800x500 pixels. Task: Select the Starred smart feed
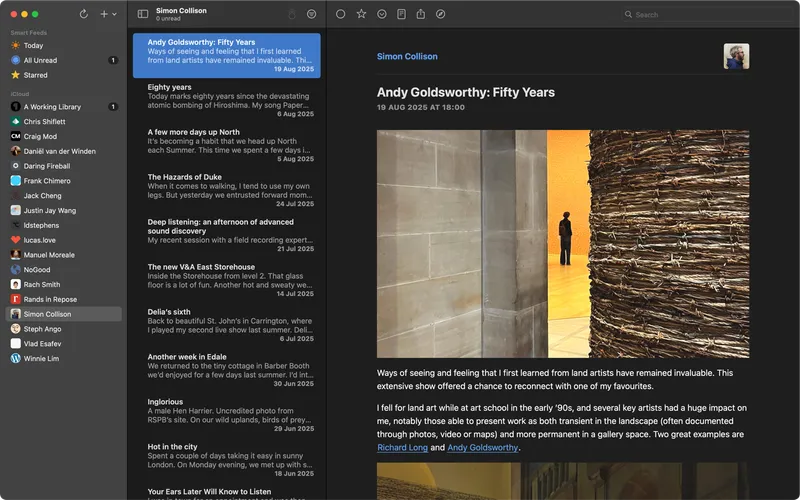[x=35, y=75]
